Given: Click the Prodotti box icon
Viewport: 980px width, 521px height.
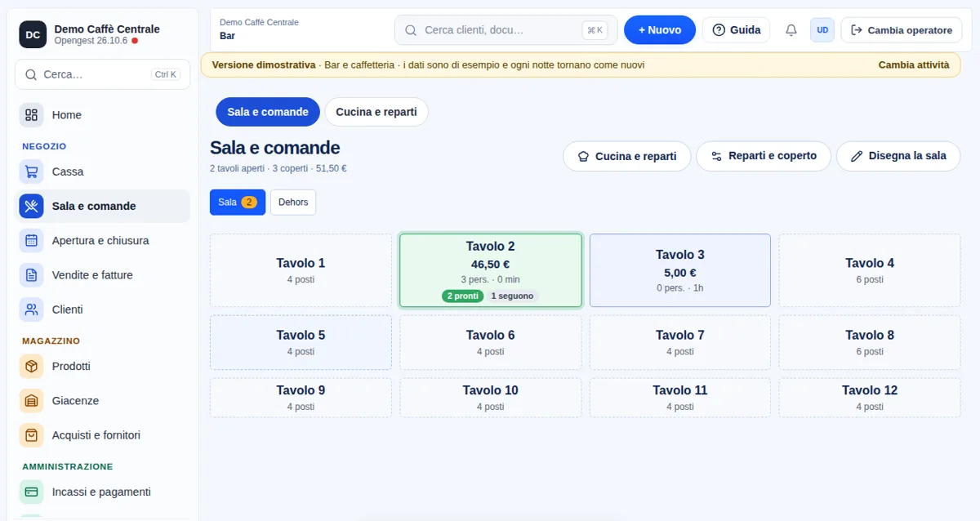Looking at the screenshot, I should 31,367.
